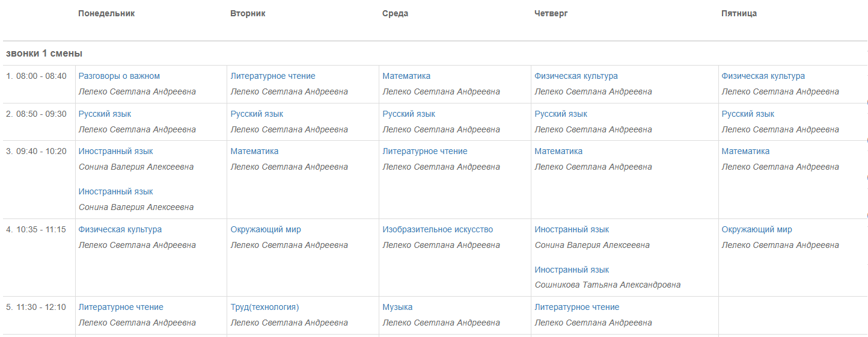Screen dimensions: 868x337
Task: Open Tuesday's Окружающий мир lesson
Action: pyautogui.click(x=266, y=229)
